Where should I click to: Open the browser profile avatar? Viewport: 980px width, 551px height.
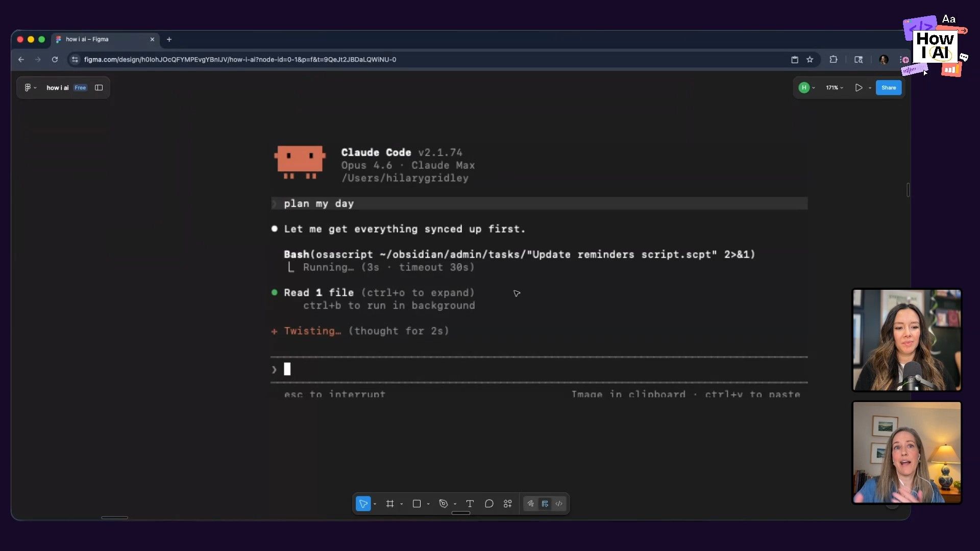(884, 60)
